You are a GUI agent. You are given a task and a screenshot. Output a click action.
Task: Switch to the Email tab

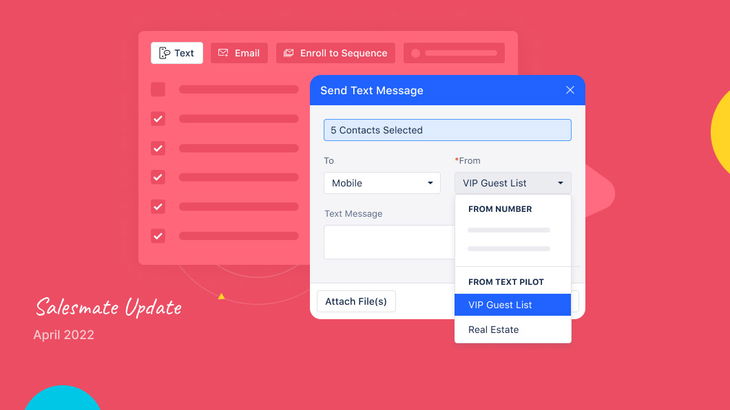pyautogui.click(x=239, y=53)
